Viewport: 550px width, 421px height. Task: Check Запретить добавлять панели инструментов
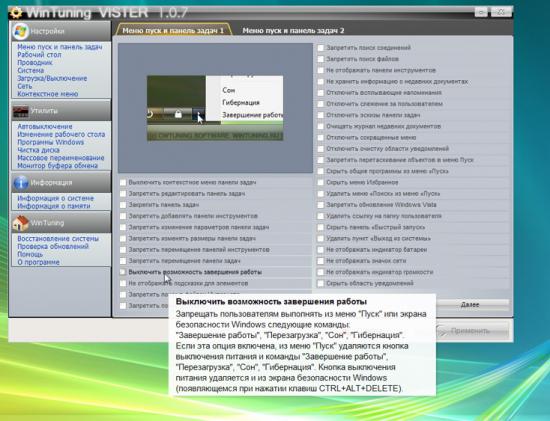(123, 216)
